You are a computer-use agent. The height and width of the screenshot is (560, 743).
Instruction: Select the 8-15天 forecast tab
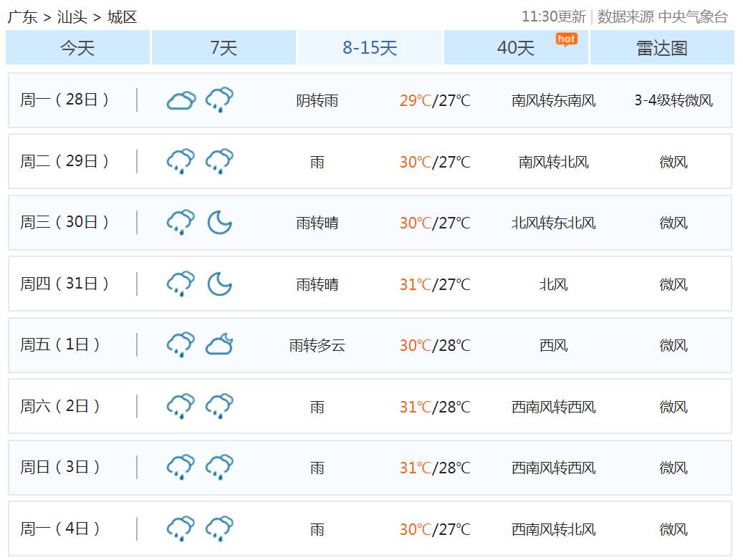tap(370, 48)
